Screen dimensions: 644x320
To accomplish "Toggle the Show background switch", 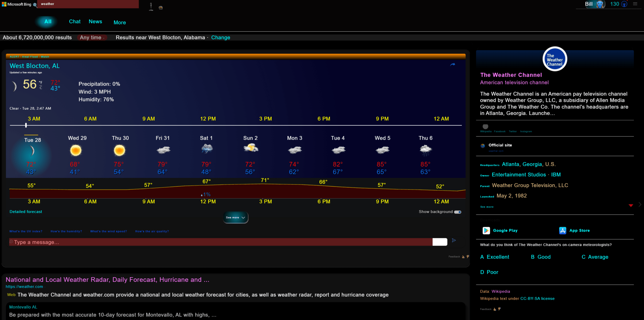I will coord(458,212).
